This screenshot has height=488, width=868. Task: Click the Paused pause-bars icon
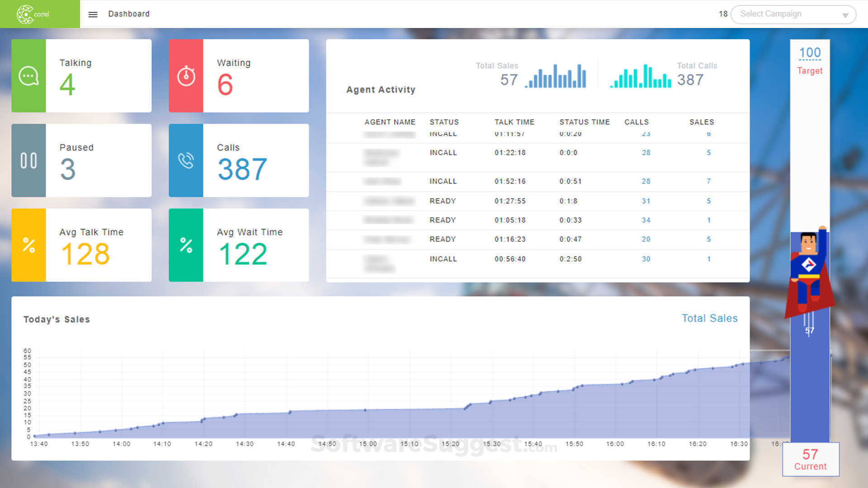click(x=28, y=160)
